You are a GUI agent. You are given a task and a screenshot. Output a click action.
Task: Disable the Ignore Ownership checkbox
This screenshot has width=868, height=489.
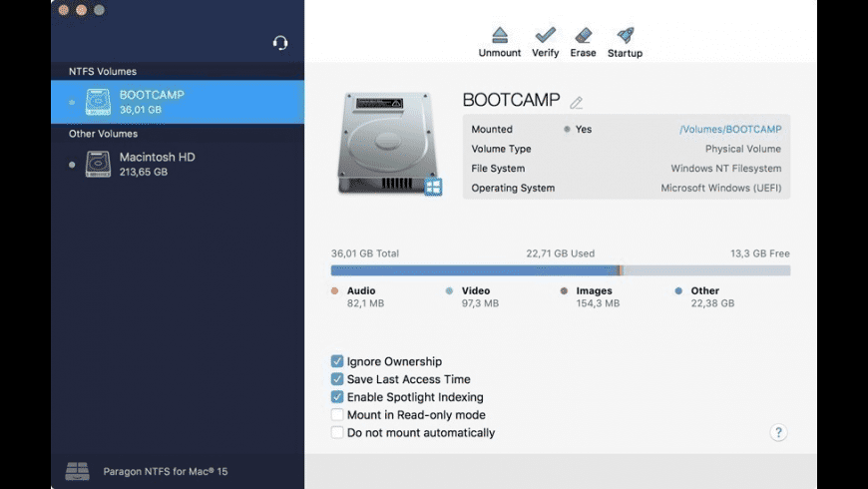click(337, 361)
